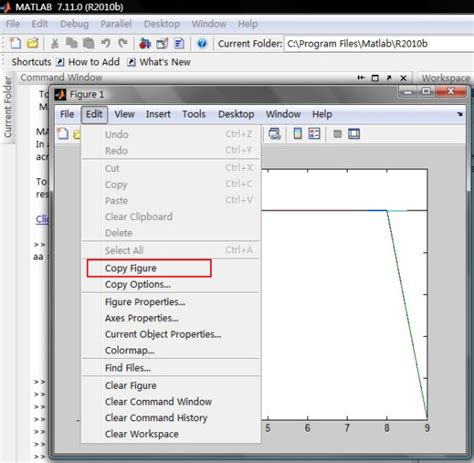This screenshot has width=474, height=463.
Task: Open File menu in Figure 1
Action: point(67,114)
